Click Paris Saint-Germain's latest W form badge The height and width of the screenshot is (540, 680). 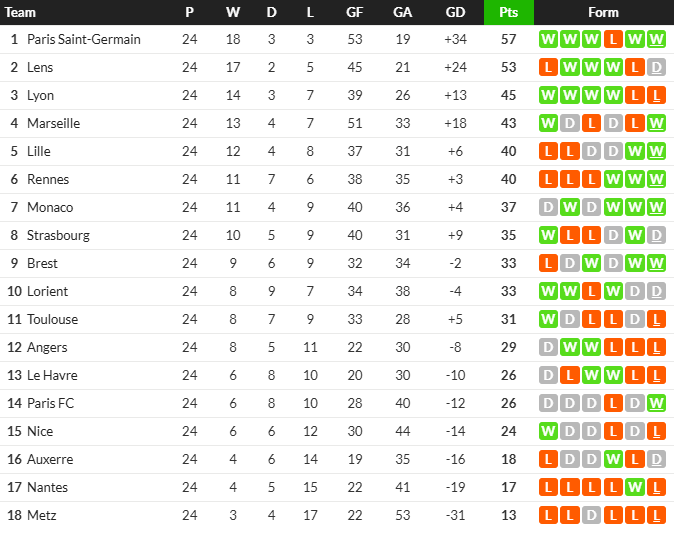[x=656, y=39]
